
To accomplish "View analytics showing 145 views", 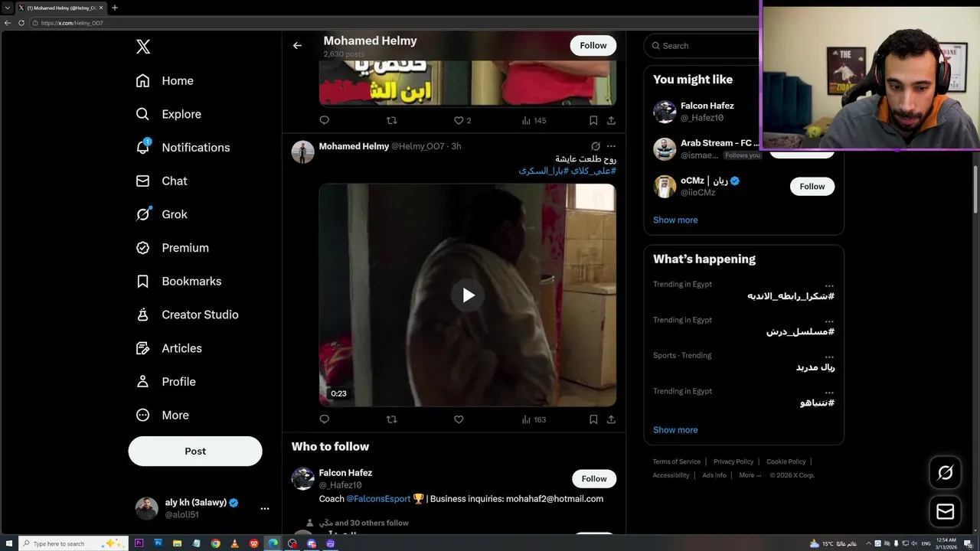I will 534,120.
